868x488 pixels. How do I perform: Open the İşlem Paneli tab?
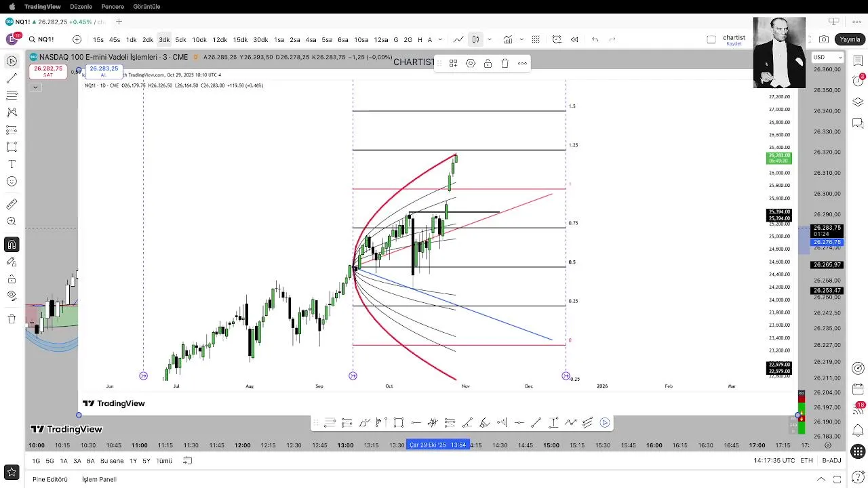click(99, 479)
